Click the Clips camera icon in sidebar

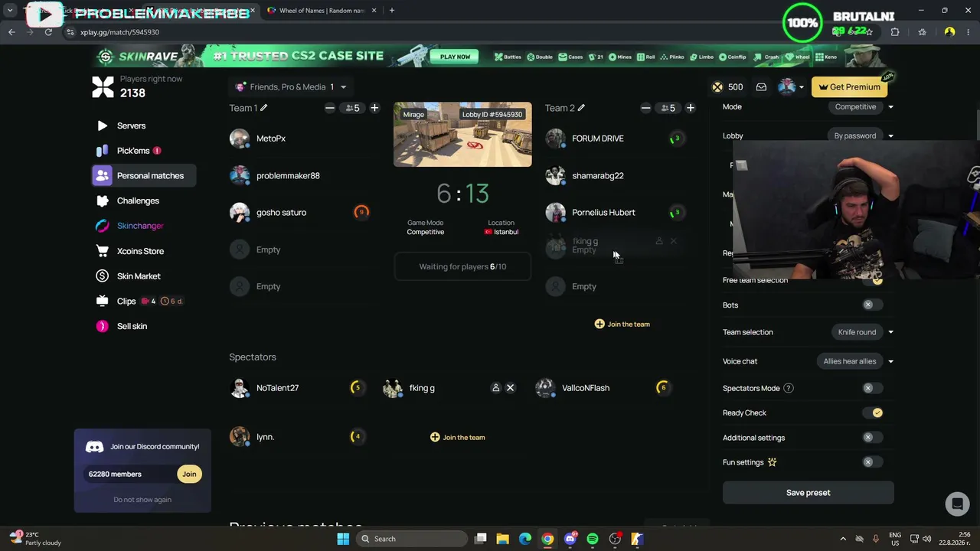pos(102,302)
